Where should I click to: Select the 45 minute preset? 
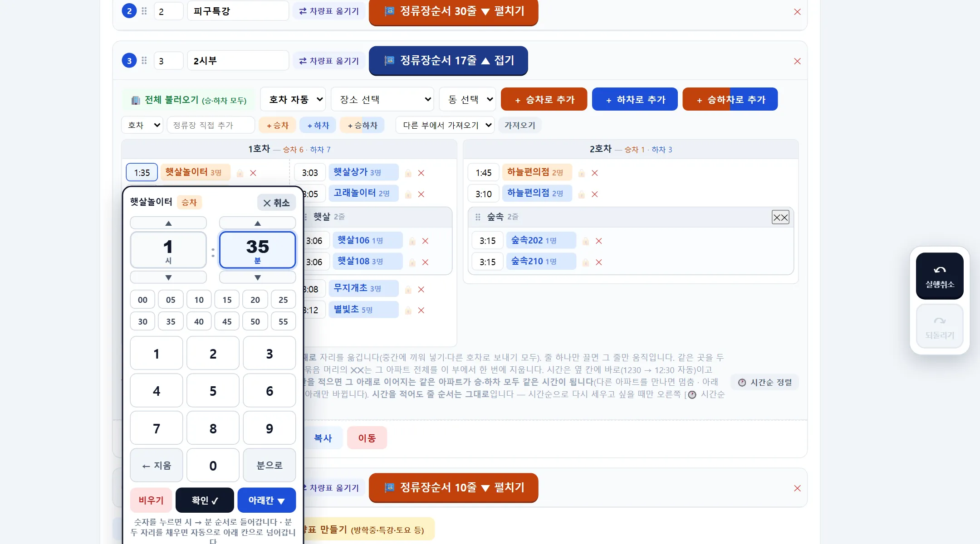227,321
